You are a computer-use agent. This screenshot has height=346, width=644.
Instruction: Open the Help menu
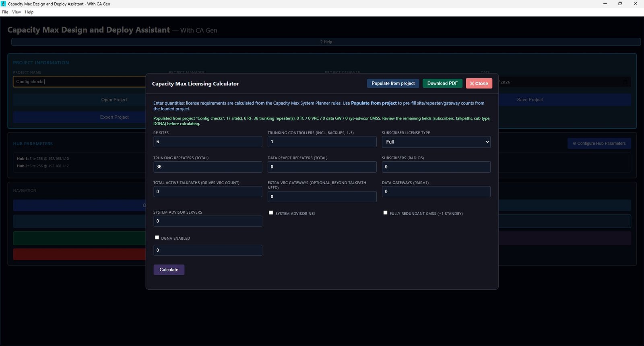(x=29, y=12)
